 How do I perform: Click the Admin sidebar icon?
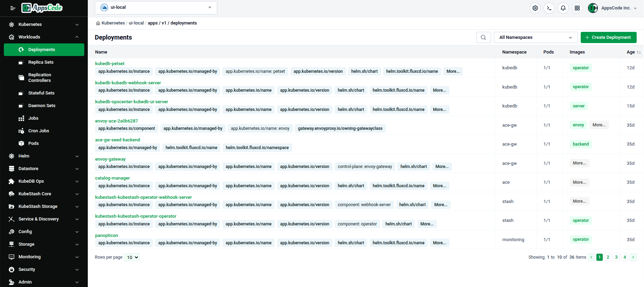click(x=12, y=282)
